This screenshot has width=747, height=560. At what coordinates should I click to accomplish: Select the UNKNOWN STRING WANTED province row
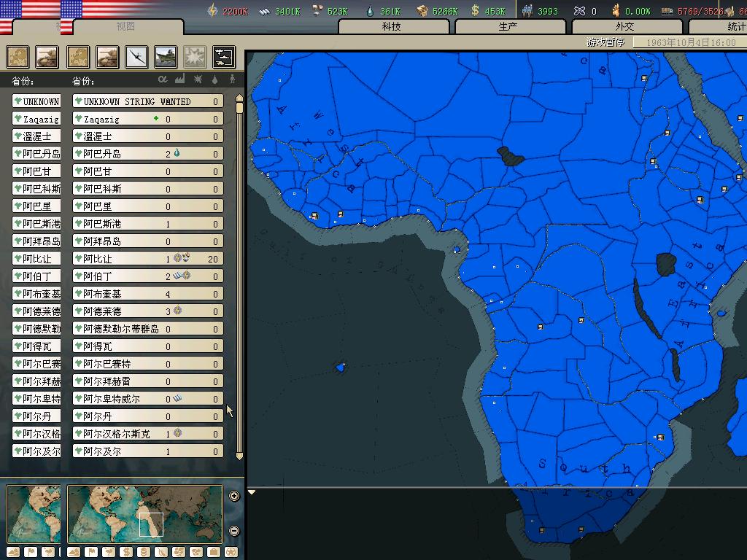click(x=148, y=101)
